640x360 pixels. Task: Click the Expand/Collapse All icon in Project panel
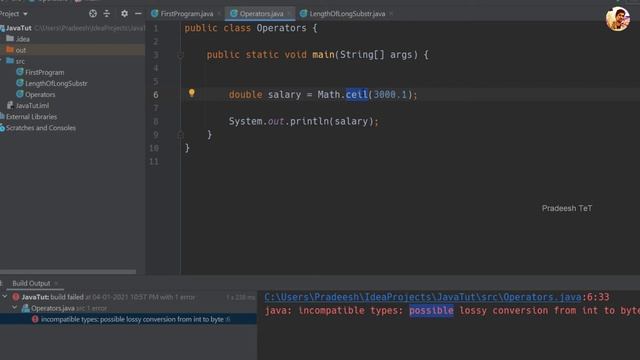coord(107,14)
